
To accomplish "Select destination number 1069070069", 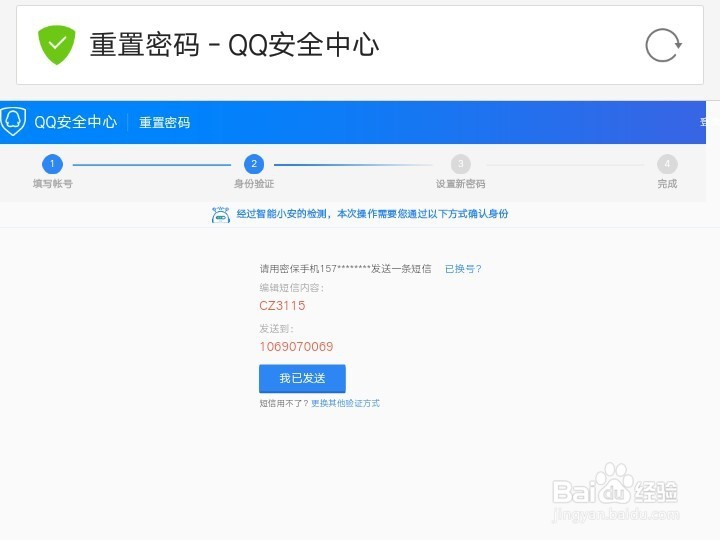I will (x=296, y=347).
